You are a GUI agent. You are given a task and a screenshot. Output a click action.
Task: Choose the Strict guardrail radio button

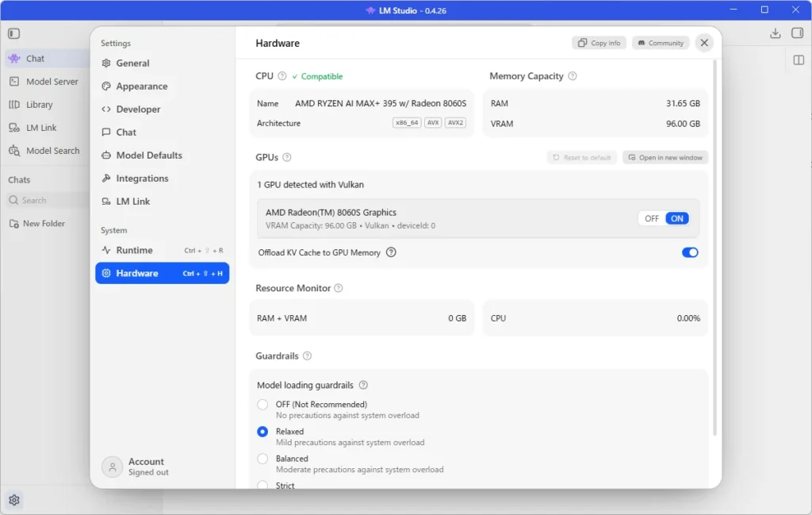[262, 485]
